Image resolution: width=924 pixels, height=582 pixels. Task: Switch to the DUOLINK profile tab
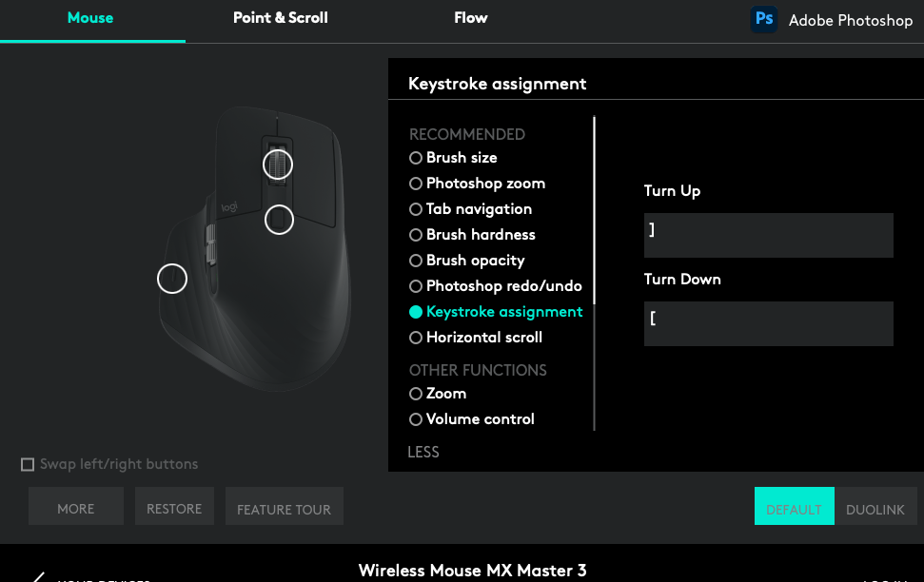coord(875,510)
